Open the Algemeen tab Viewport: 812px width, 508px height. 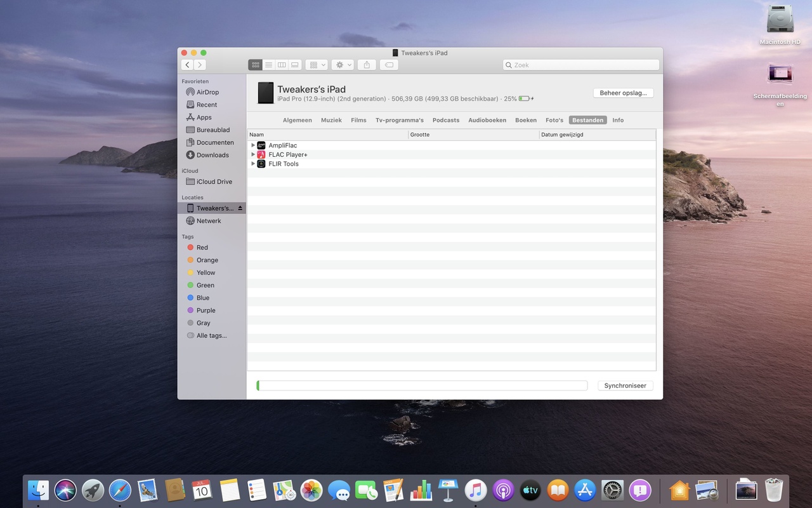pos(298,120)
